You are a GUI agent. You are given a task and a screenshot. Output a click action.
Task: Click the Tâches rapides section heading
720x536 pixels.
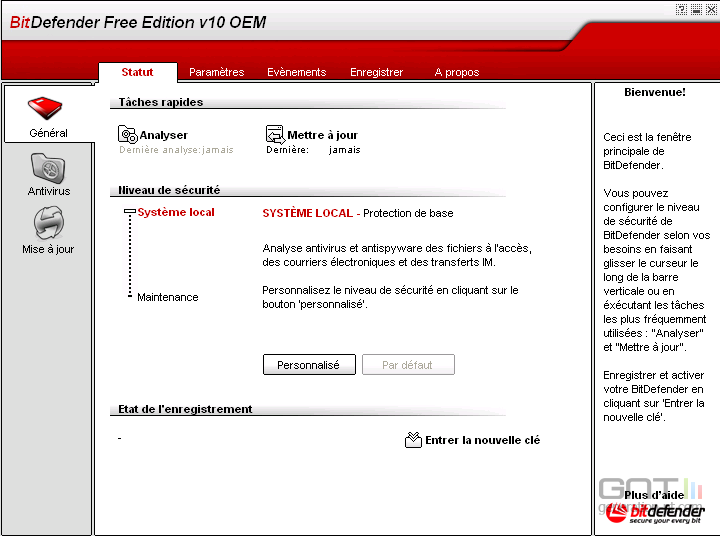click(161, 102)
